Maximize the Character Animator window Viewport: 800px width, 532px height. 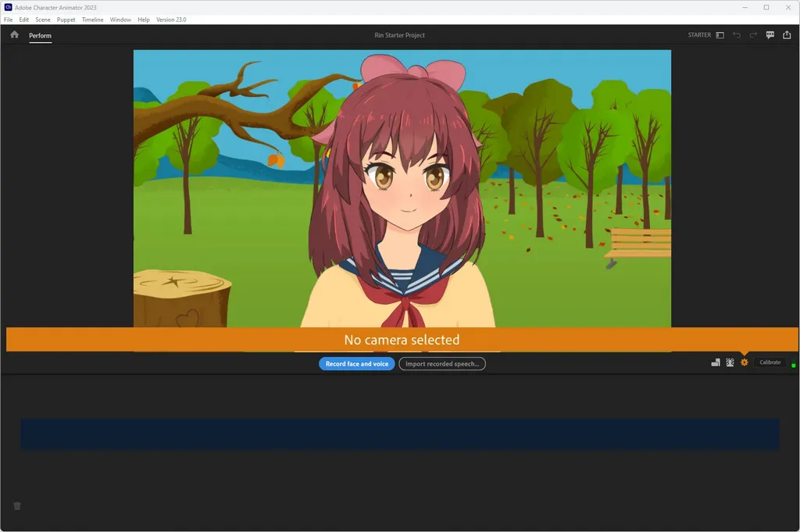pyautogui.click(x=766, y=7)
